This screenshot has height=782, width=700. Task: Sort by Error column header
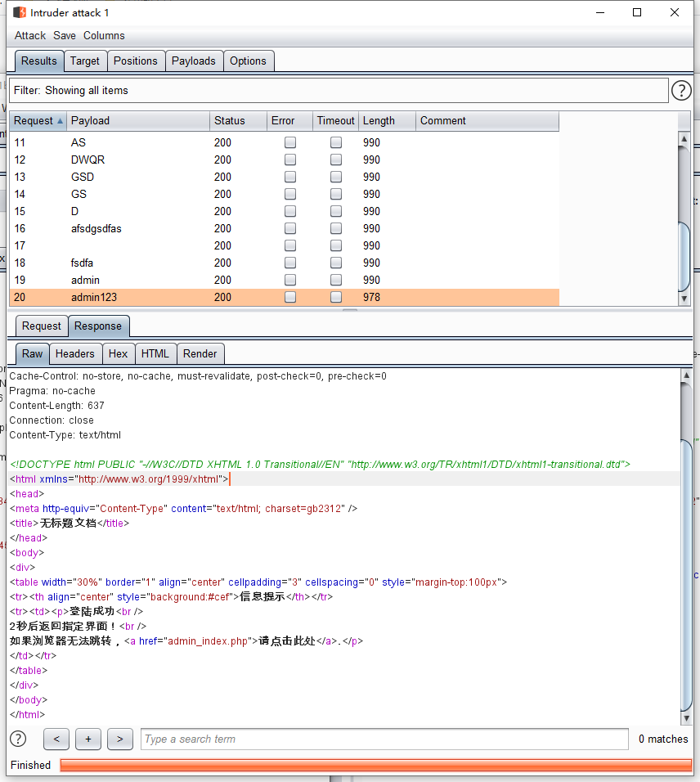289,121
